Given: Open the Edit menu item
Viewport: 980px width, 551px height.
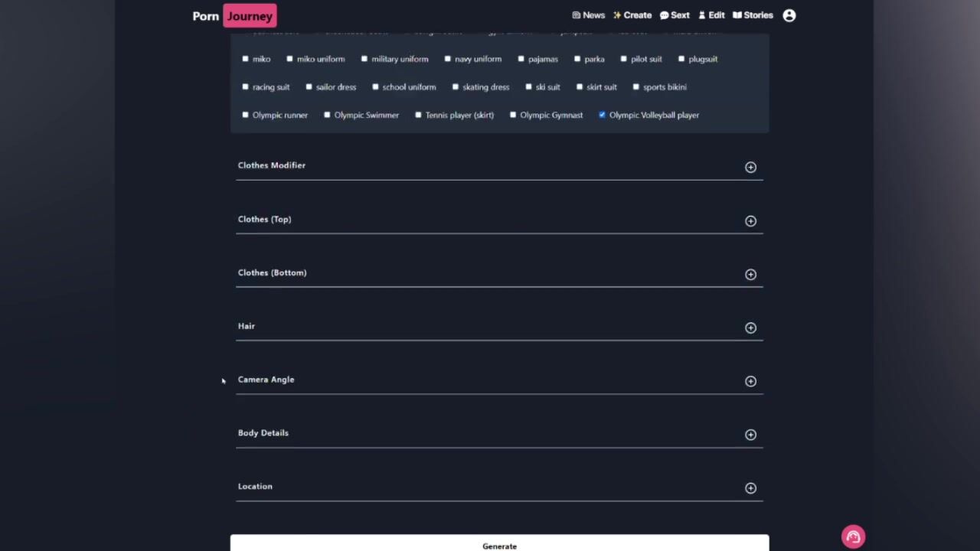Looking at the screenshot, I should click(x=711, y=15).
